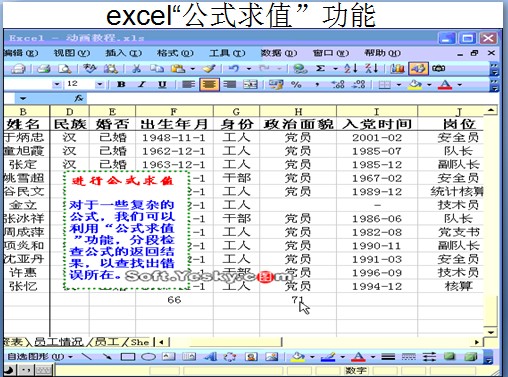Screen dimensions: 508x377
Task: Open the 数据(D) menu
Action: coord(279,53)
